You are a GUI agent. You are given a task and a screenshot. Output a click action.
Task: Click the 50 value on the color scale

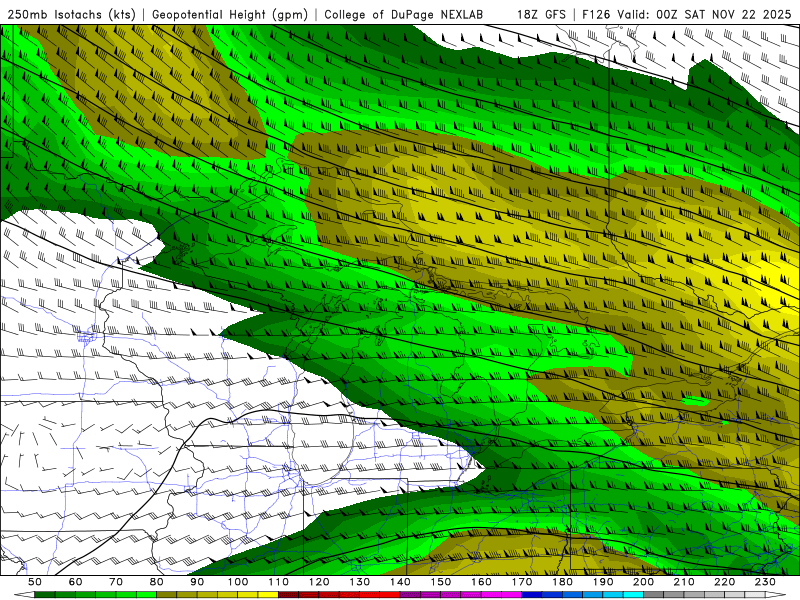coord(35,582)
